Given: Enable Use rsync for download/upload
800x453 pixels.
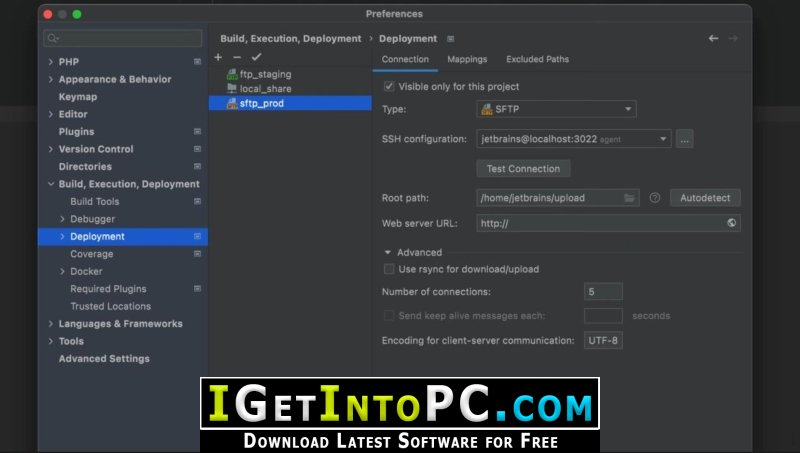Looking at the screenshot, I should [x=390, y=269].
